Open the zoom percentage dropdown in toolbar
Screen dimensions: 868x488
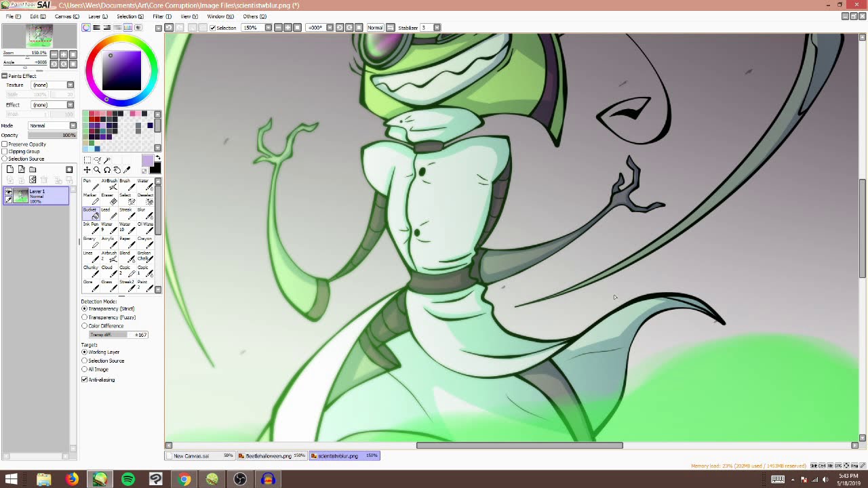coord(269,28)
